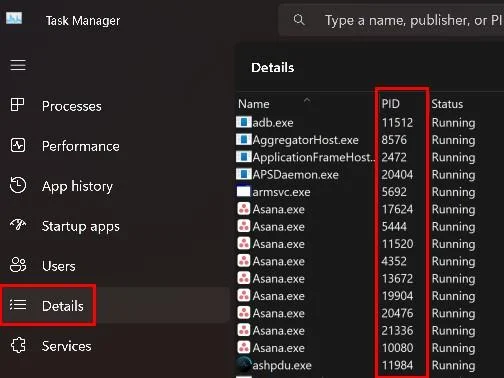Switch to the Performance page
The width and height of the screenshot is (504, 378).
[81, 146]
